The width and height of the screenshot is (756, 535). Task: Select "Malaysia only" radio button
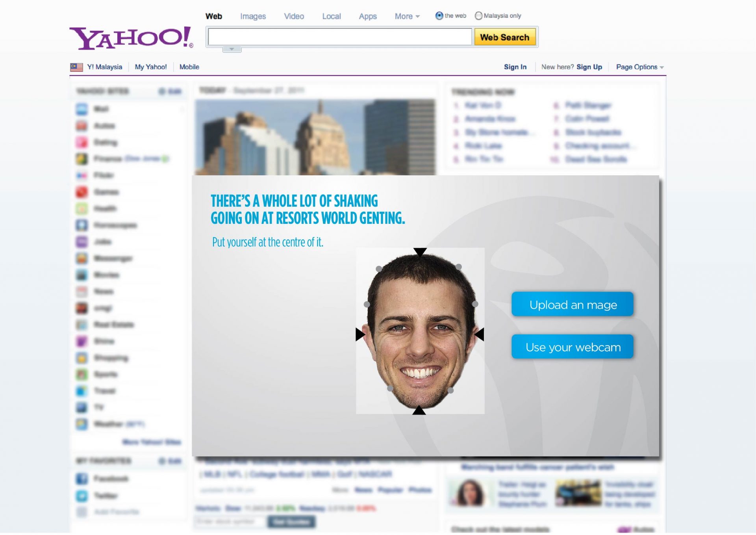pos(478,16)
